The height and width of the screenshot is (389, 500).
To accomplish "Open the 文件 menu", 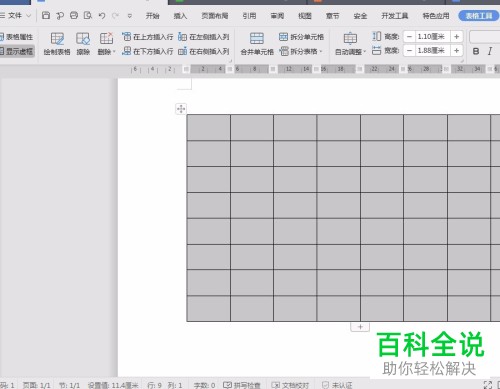I will [15, 15].
